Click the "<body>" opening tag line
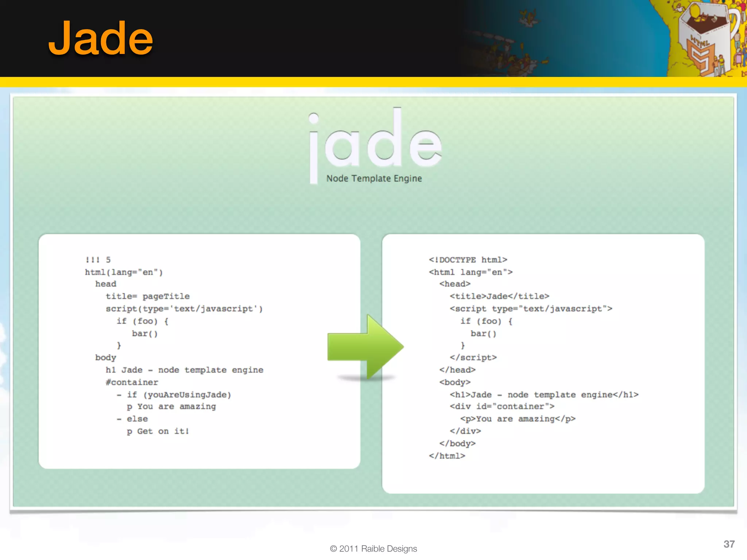 coord(455,382)
